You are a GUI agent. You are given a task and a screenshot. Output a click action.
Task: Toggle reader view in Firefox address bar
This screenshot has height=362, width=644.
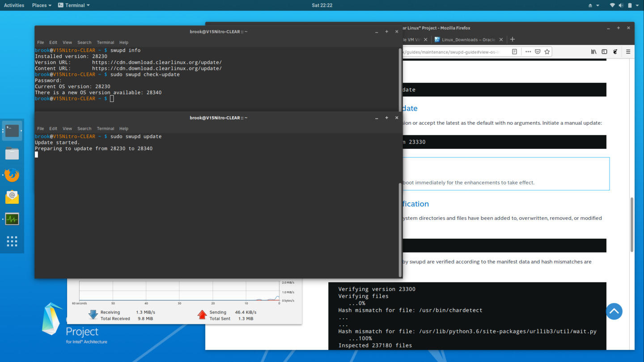point(514,51)
